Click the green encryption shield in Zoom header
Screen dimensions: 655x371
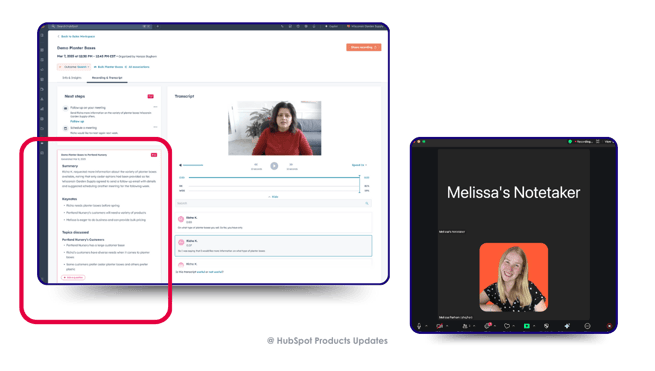(x=570, y=142)
